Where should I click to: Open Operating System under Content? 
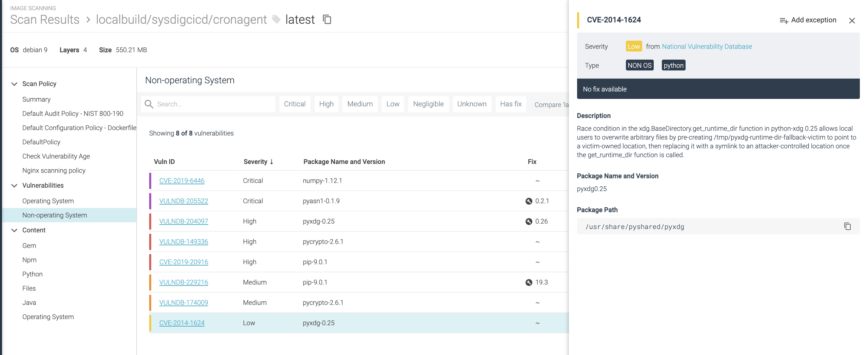(48, 317)
